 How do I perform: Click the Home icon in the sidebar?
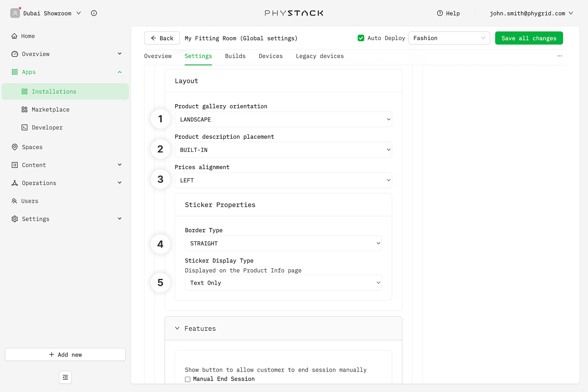point(14,36)
